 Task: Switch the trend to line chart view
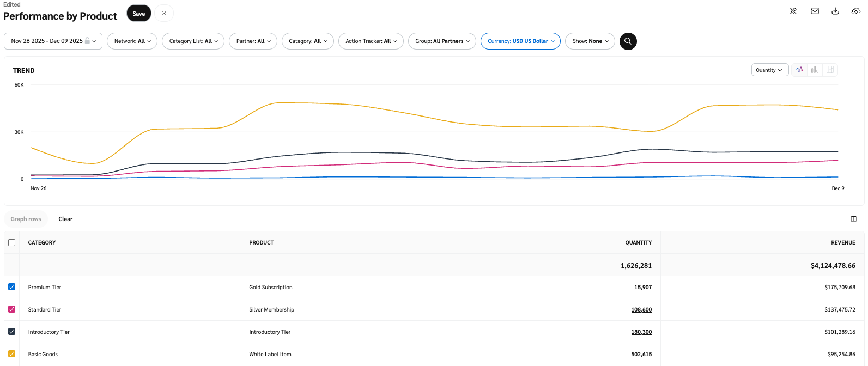799,70
